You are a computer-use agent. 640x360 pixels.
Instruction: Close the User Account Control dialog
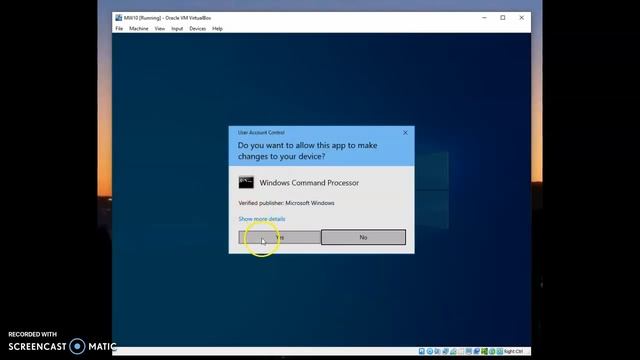pyautogui.click(x=405, y=133)
